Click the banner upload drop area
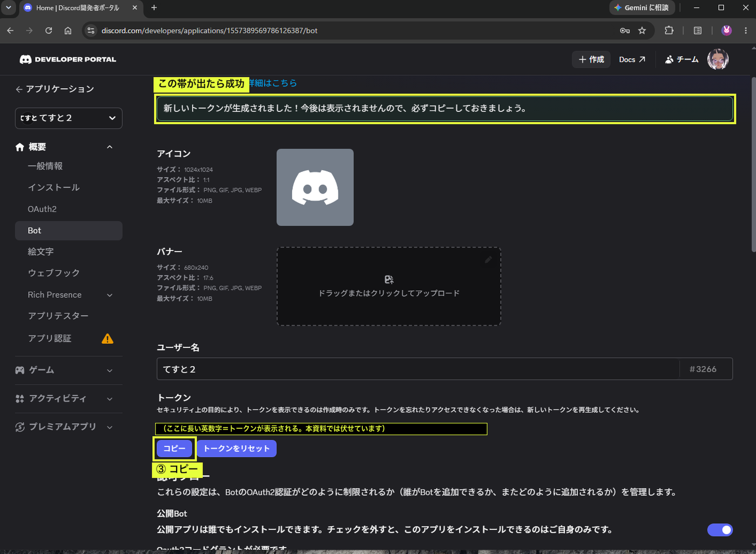756x554 pixels. [389, 286]
